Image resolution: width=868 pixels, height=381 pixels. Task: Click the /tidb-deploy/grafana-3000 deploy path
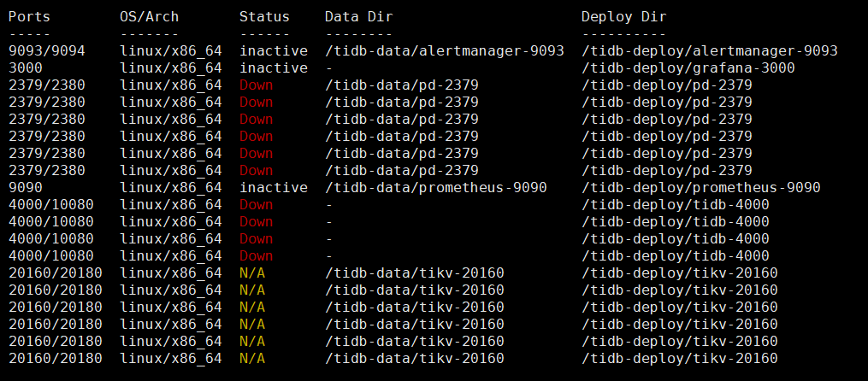click(x=688, y=67)
